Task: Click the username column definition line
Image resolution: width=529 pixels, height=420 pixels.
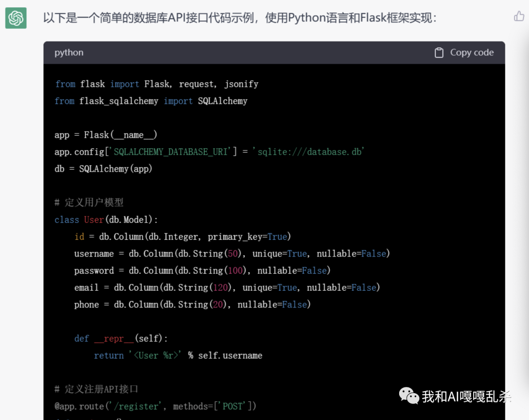Action: coord(232,254)
